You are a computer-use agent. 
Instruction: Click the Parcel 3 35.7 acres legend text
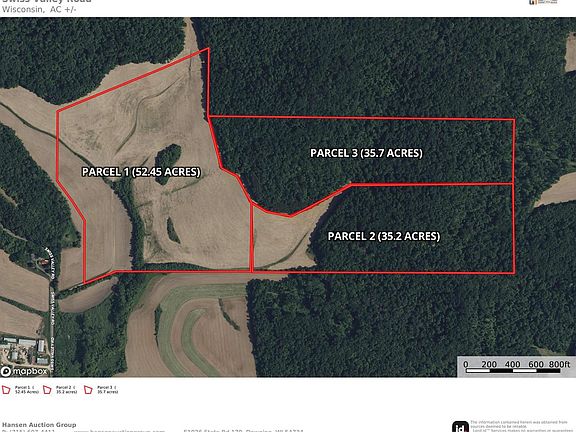point(108,390)
